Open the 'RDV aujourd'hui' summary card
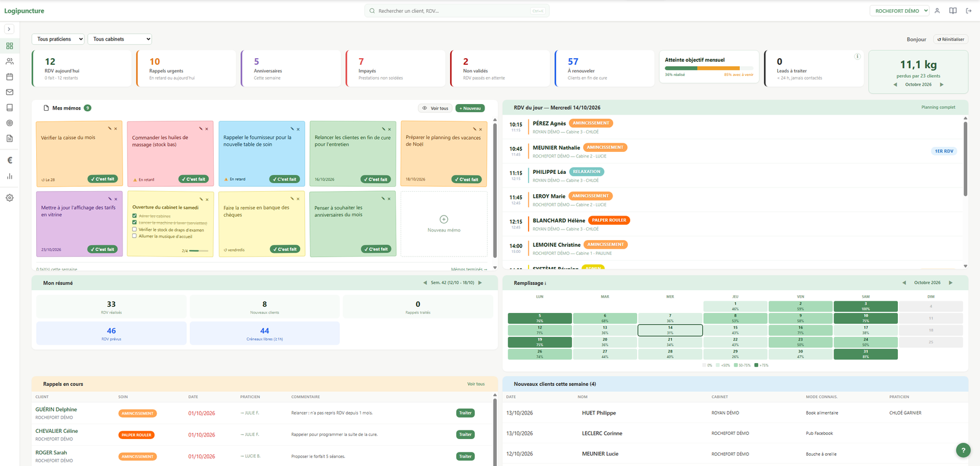The width and height of the screenshot is (980, 466). point(81,69)
